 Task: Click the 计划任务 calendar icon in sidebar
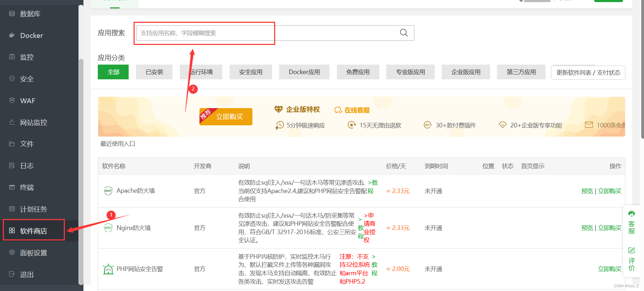click(12, 209)
